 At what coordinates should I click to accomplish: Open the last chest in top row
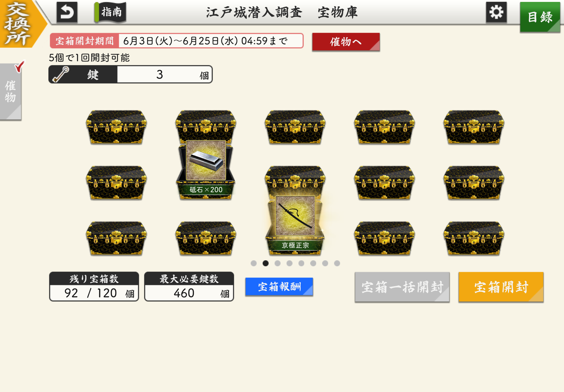(474, 127)
